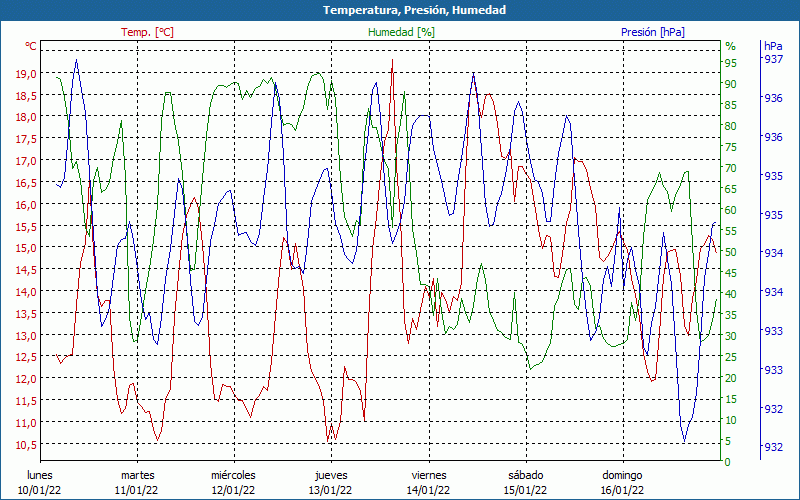Image resolution: width=800 pixels, height=500 pixels.
Task: Click the green 75 humidity axis value
Action: pyautogui.click(x=731, y=147)
